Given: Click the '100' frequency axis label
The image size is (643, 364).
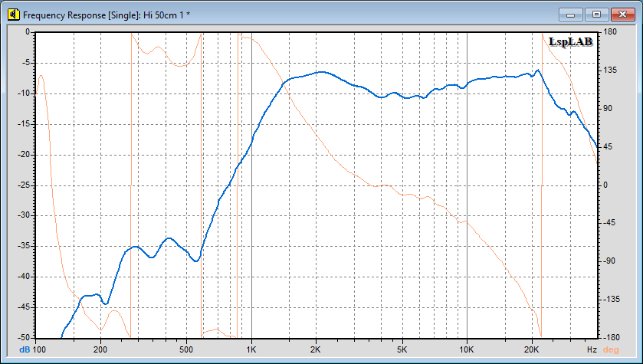Looking at the screenshot, I should pos(39,349).
